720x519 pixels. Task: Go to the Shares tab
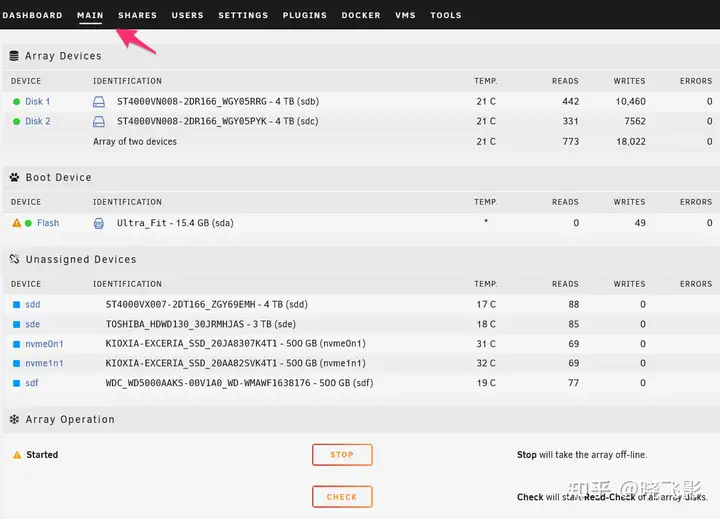click(137, 15)
